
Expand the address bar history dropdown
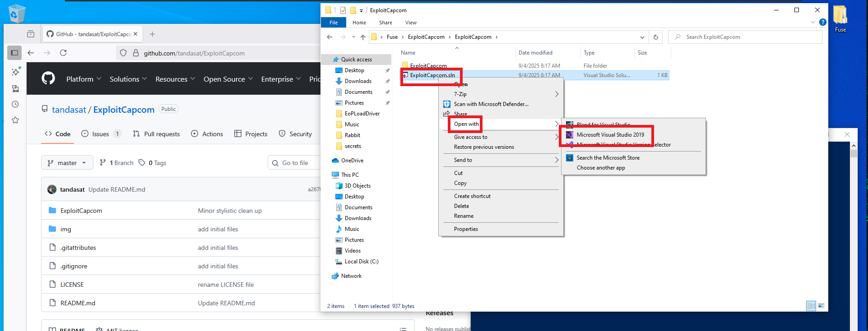[x=642, y=37]
